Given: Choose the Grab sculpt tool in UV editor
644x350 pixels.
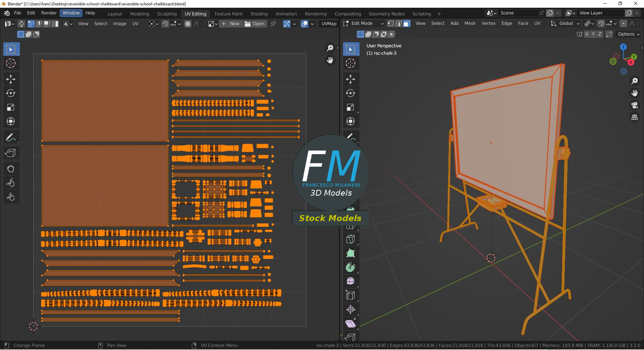Looking at the screenshot, I should point(11,169).
